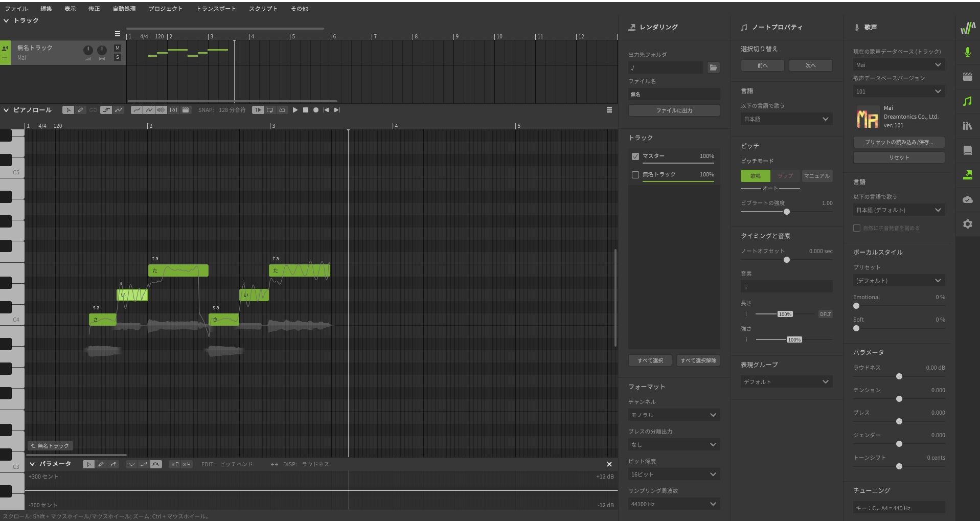Click the すべて選択 button
Viewport: 980px width, 521px height.
click(650, 360)
